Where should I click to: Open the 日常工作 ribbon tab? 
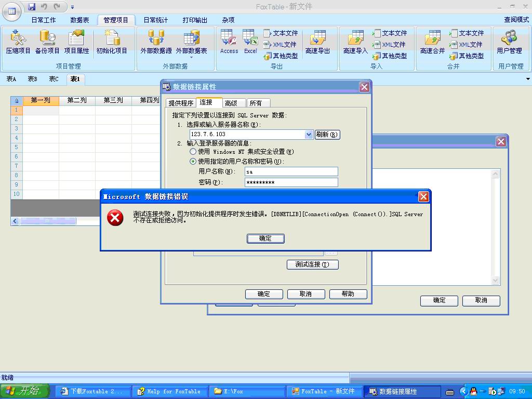tap(44, 20)
